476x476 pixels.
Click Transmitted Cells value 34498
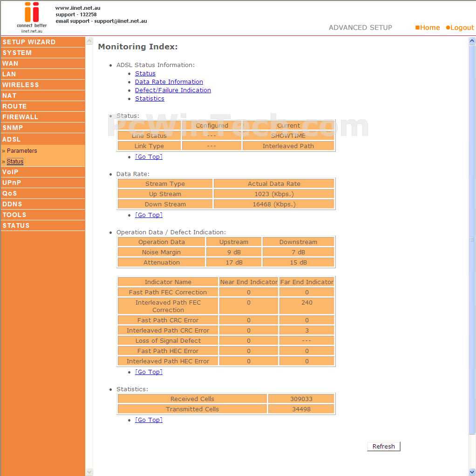301,409
